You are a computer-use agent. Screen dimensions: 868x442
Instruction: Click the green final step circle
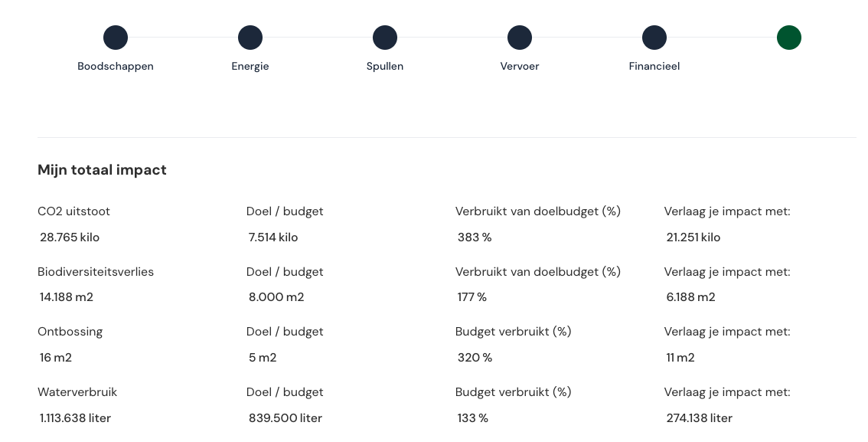click(x=789, y=38)
